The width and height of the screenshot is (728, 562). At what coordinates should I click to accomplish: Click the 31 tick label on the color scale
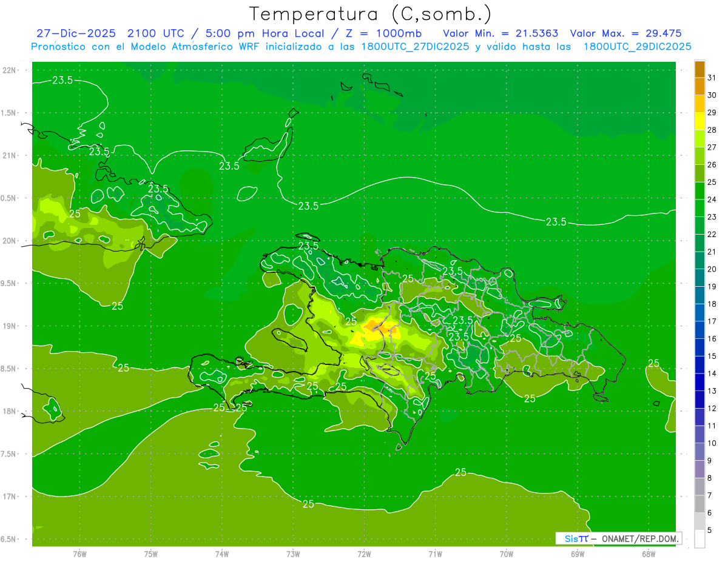[712, 77]
